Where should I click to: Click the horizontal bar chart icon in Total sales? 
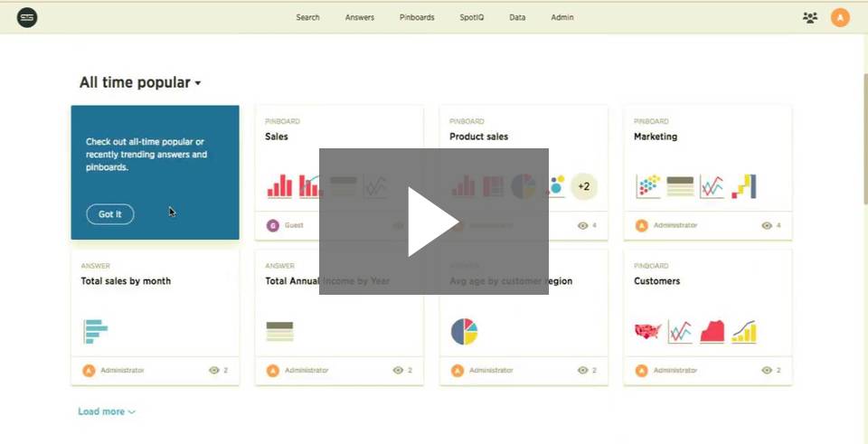[95, 332]
